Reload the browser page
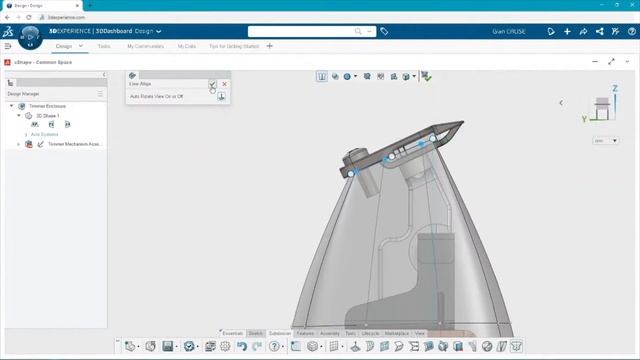 (29, 17)
